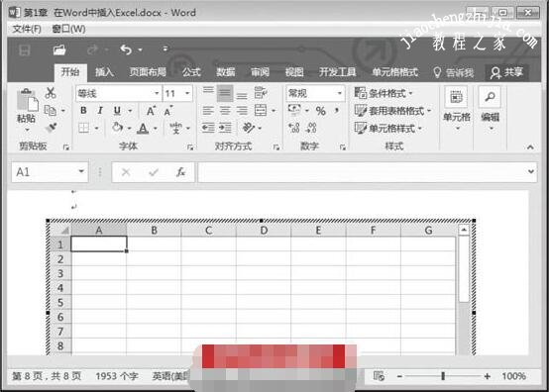Cut selection with the scissors icon
The height and width of the screenshot is (392, 549).
(x=51, y=93)
